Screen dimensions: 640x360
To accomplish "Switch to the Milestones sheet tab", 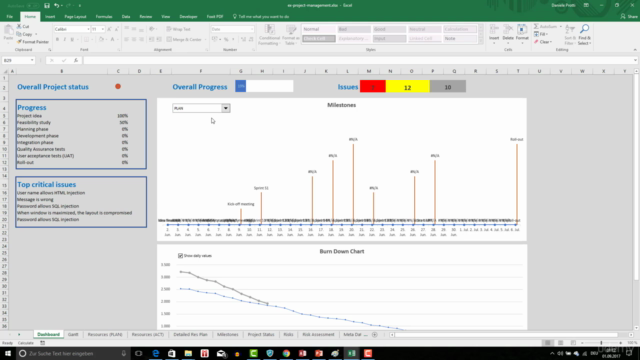I will point(227,334).
